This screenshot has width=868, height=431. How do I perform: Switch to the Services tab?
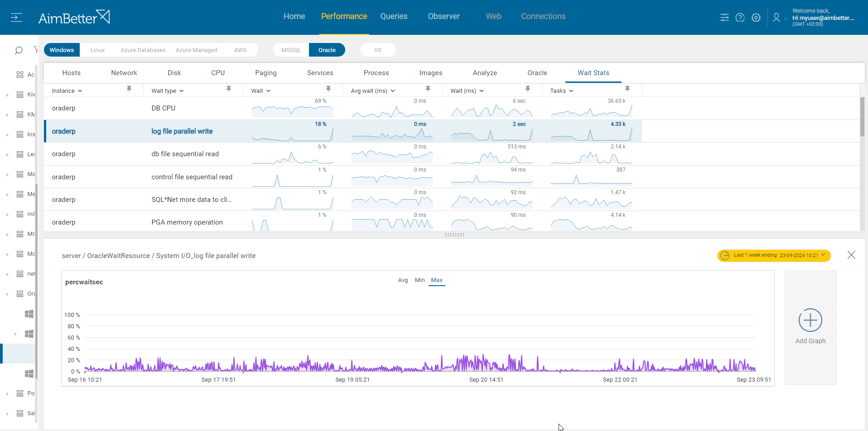coord(320,73)
